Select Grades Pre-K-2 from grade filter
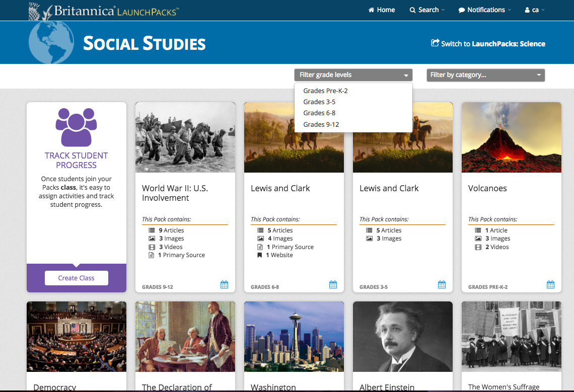The width and height of the screenshot is (574, 392). coord(325,91)
